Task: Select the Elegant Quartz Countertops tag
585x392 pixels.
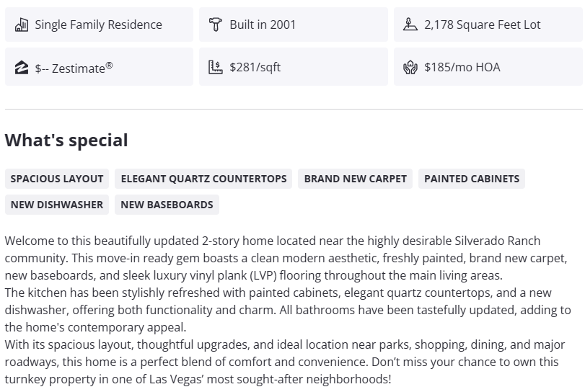Action: (203, 179)
